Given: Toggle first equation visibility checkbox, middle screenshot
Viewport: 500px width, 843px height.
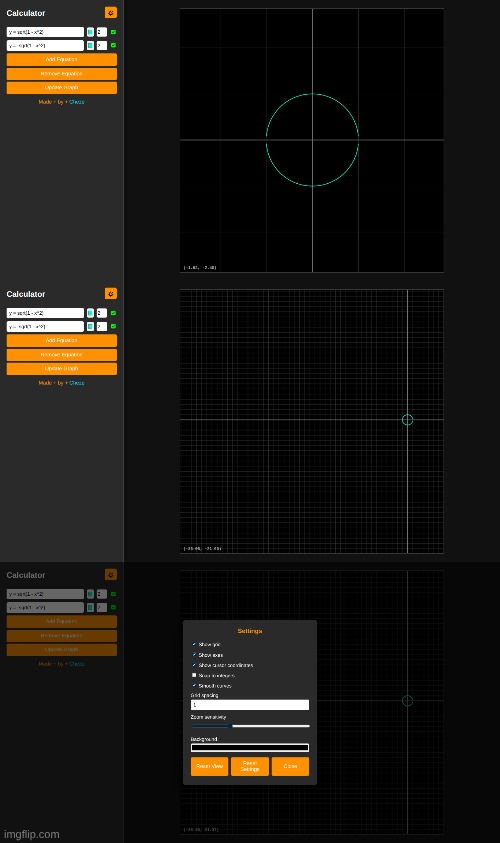Looking at the screenshot, I should tap(113, 313).
